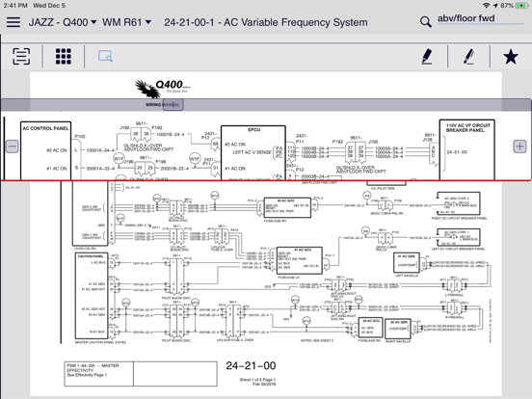Tap the magnifying glass search icon
Viewport: 532px width, 399px height.
coord(425,22)
